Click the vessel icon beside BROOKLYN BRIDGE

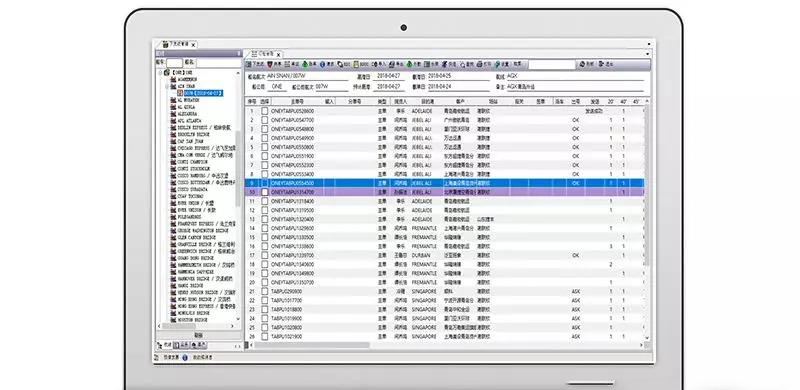click(x=173, y=134)
